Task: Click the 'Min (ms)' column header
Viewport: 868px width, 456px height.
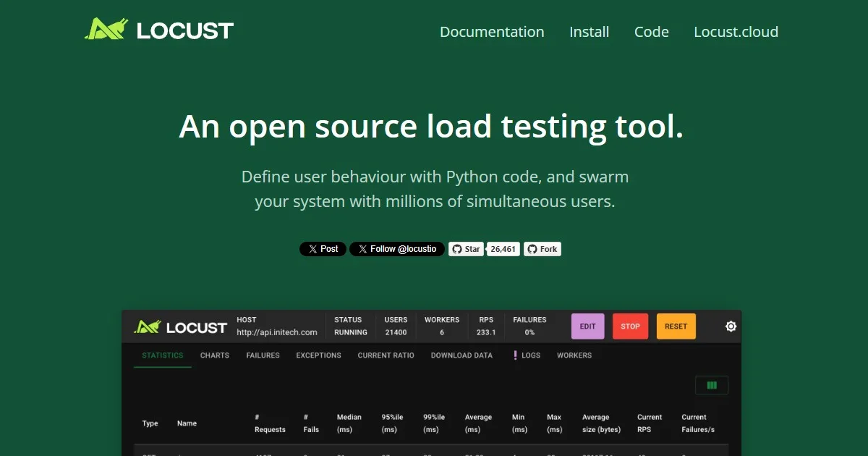Action: pyautogui.click(x=519, y=423)
